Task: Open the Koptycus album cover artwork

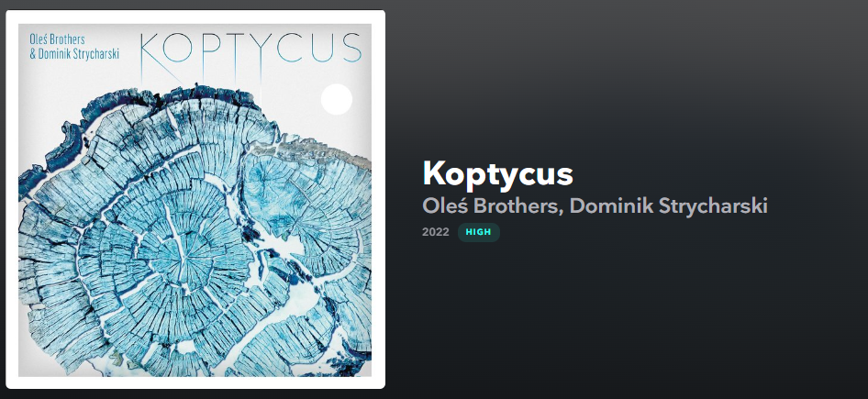Action: pyautogui.click(x=195, y=200)
